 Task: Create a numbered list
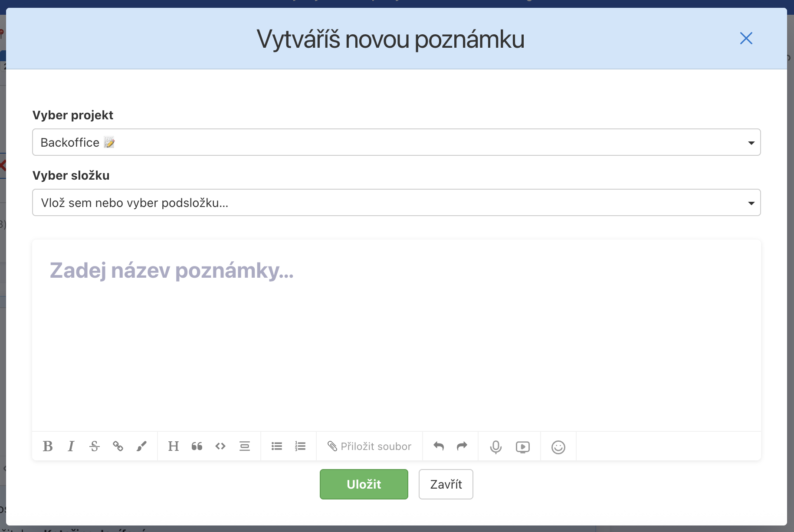coord(300,446)
